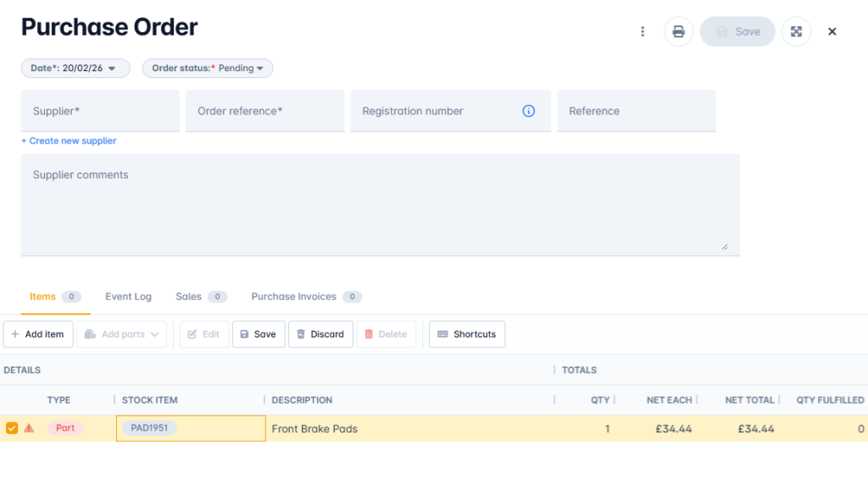Click the Supplier comments text area
Screen dimensions: 868x485
coord(381,205)
